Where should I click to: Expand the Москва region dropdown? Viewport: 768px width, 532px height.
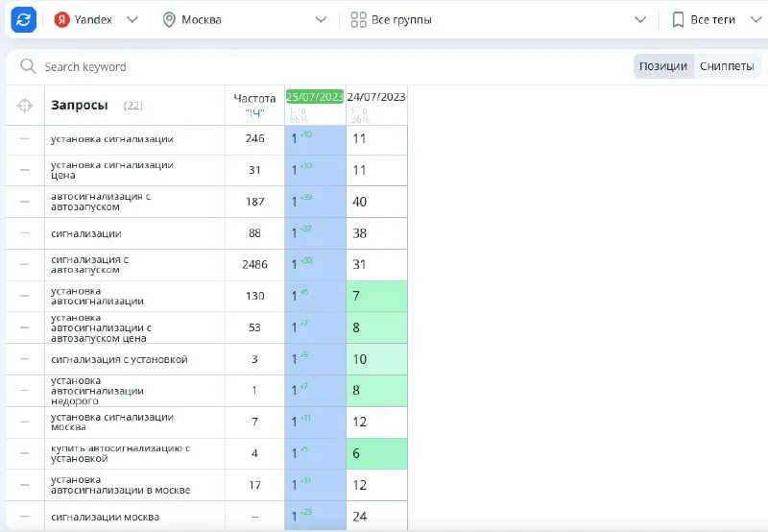tap(321, 19)
